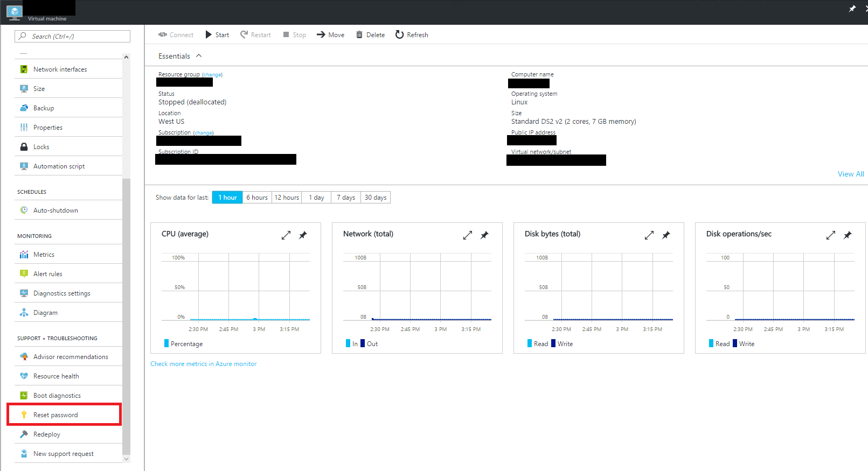Open the Boot diagnostics menu item
This screenshot has width=868, height=471.
[x=68, y=396]
